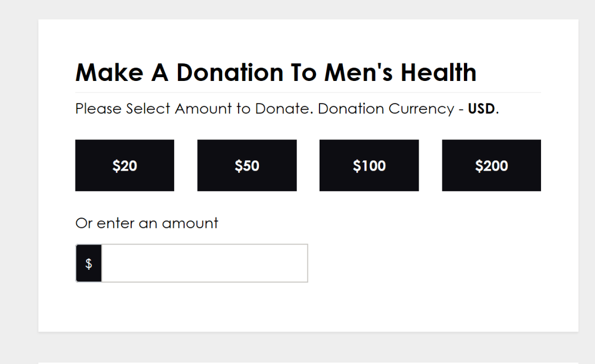Select the $20 donation amount
The image size is (595, 364).
pos(125,166)
